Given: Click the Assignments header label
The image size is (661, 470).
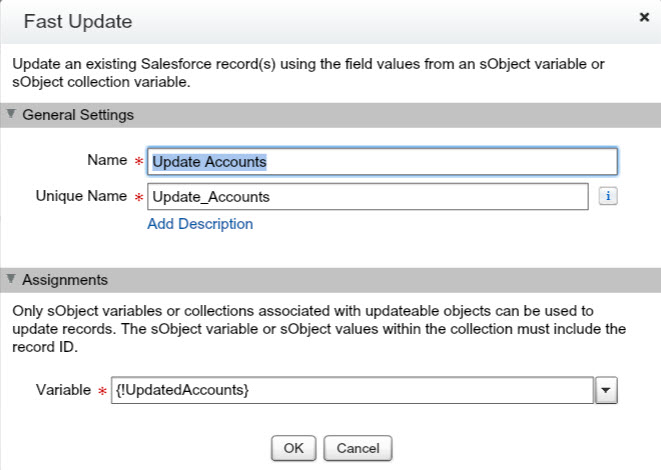Looking at the screenshot, I should [65, 280].
